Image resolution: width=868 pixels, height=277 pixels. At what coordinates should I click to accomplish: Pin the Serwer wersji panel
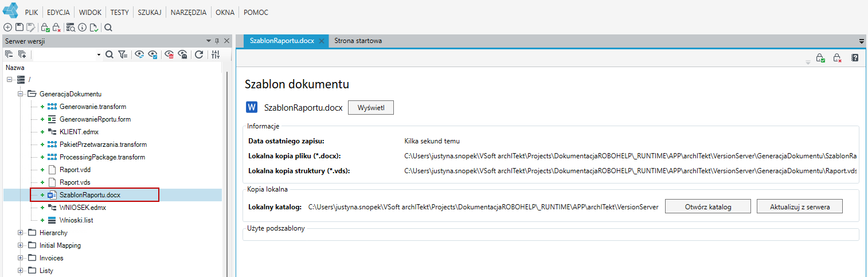217,41
